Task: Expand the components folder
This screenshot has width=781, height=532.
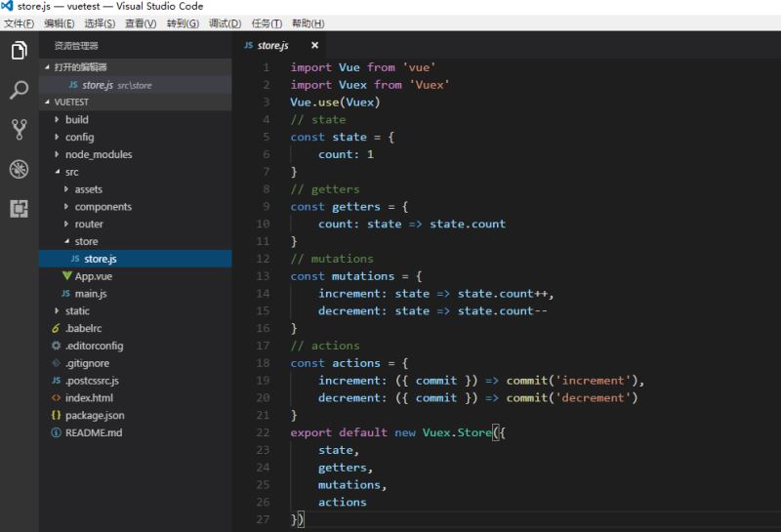Action: coord(66,207)
